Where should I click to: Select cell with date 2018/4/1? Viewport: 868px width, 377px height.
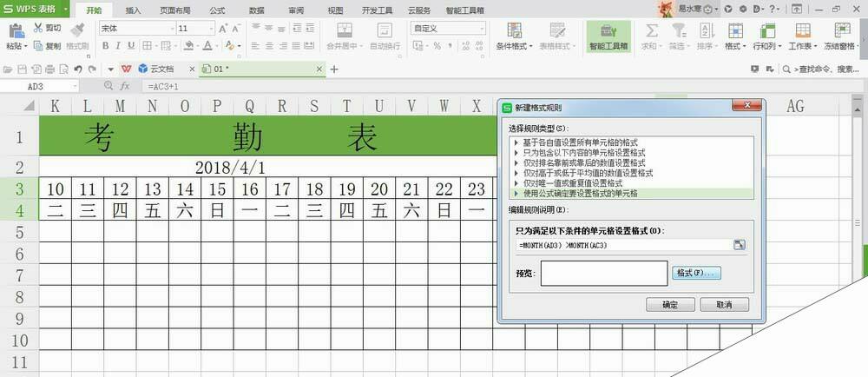click(x=230, y=167)
